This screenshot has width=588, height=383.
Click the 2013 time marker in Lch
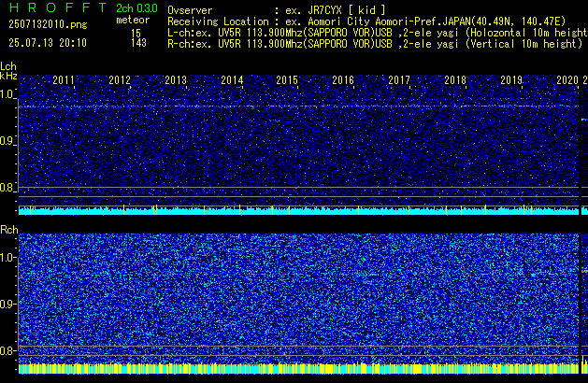click(x=176, y=80)
